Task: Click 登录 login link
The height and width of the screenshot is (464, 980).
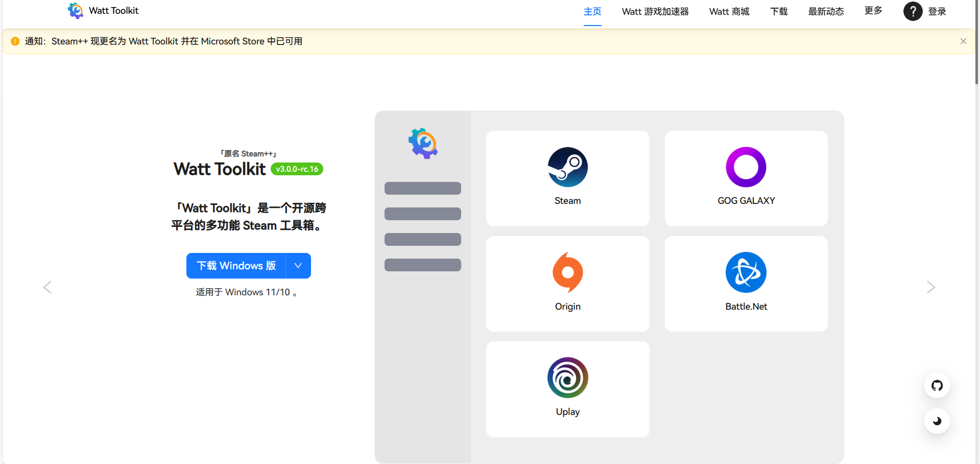Action: click(937, 11)
